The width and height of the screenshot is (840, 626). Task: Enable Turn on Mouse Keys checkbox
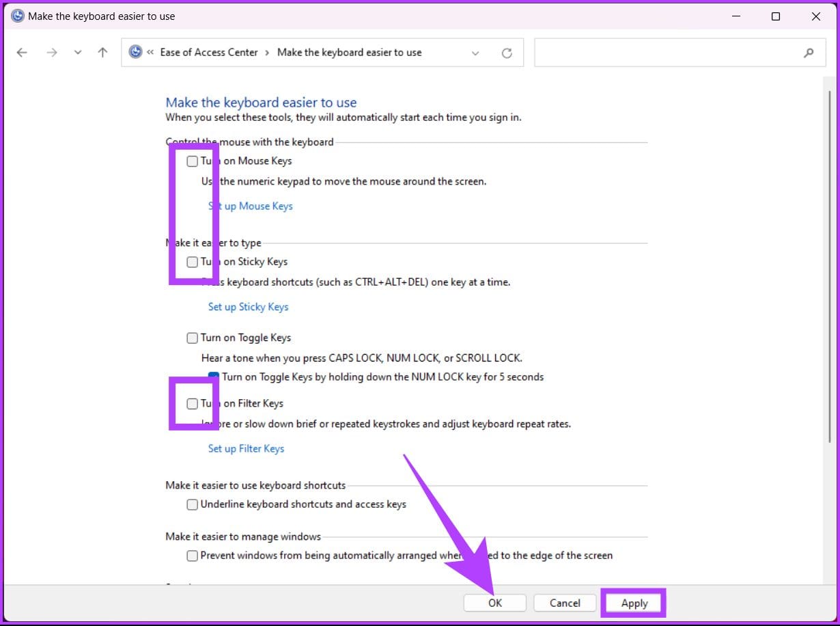pos(193,161)
